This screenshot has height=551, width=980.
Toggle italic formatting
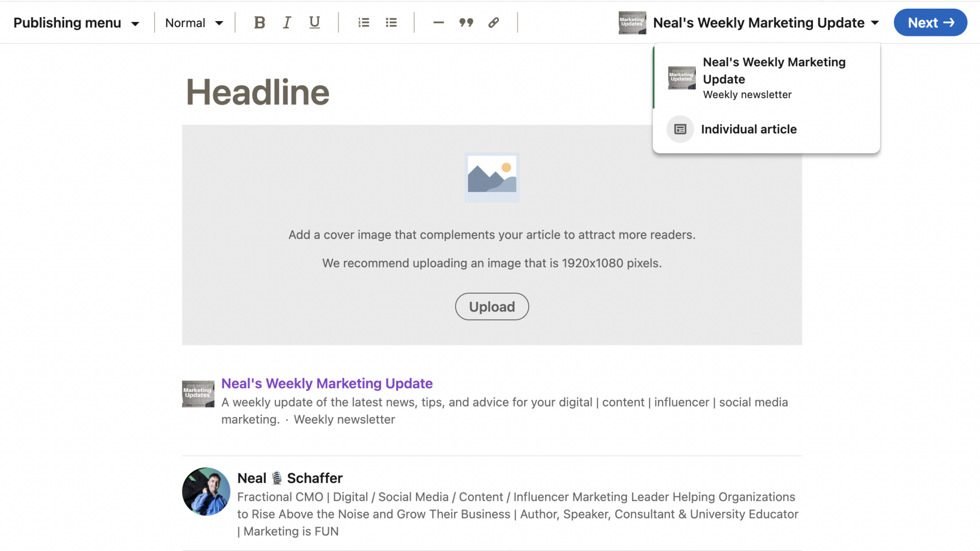coord(287,22)
